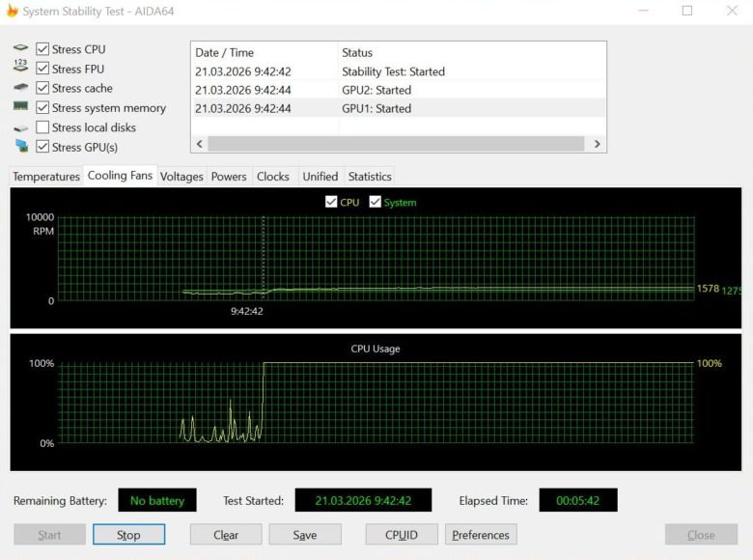Click the Elapsed Time 00:05:42 field
This screenshot has width=753, height=560.
point(578,500)
